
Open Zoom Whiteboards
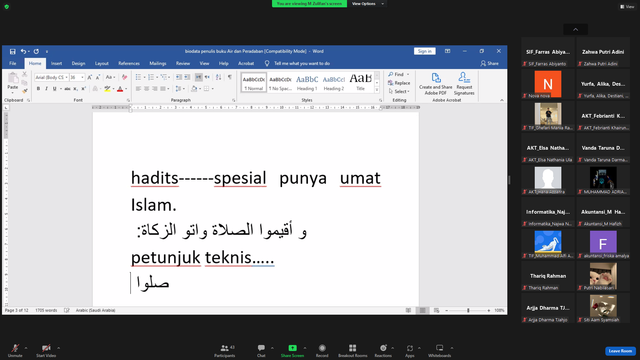pyautogui.click(x=440, y=350)
